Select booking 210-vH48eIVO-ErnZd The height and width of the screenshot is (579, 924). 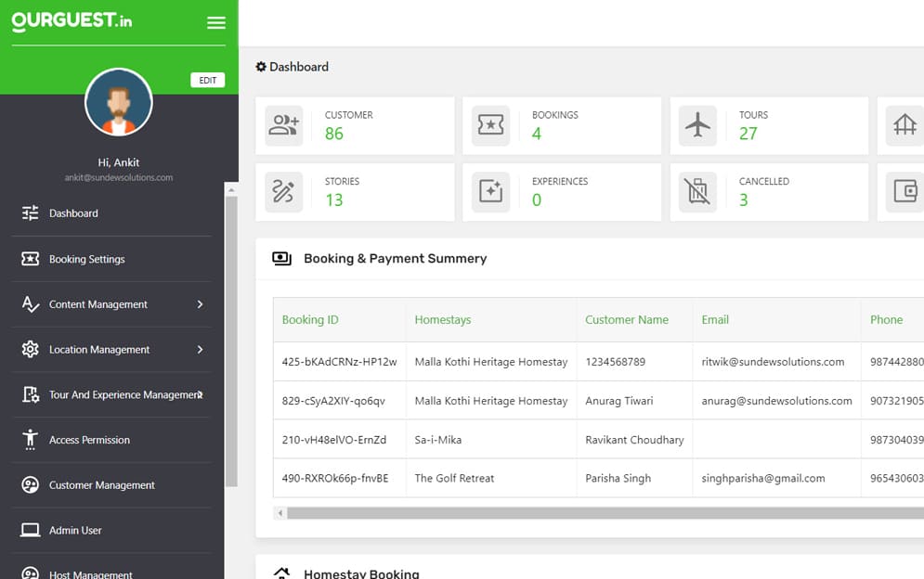(x=334, y=440)
